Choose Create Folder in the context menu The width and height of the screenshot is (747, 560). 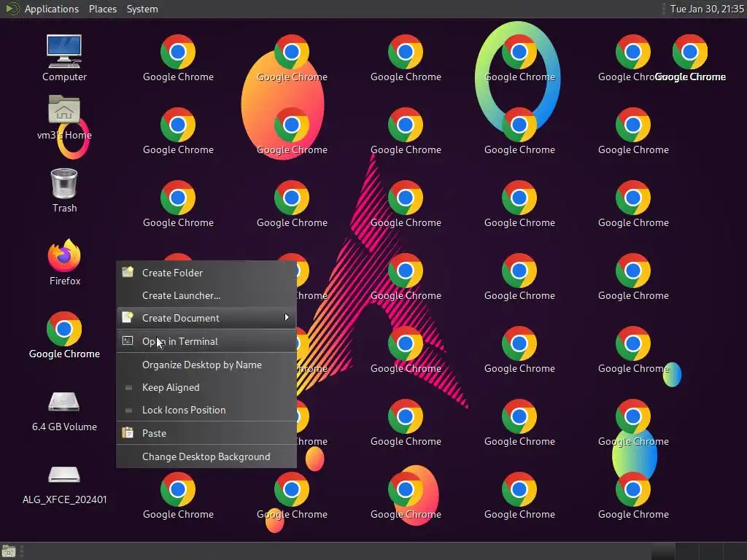point(206,273)
